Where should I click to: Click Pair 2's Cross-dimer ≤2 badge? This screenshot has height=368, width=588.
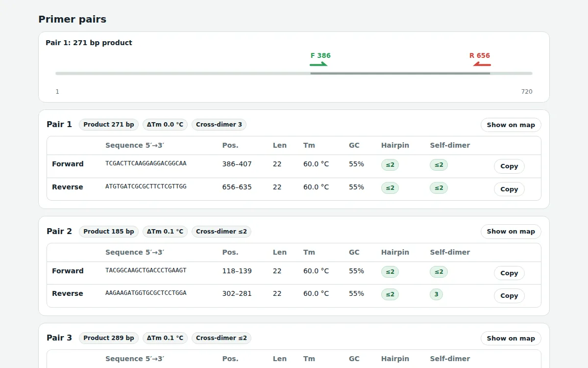tap(221, 231)
